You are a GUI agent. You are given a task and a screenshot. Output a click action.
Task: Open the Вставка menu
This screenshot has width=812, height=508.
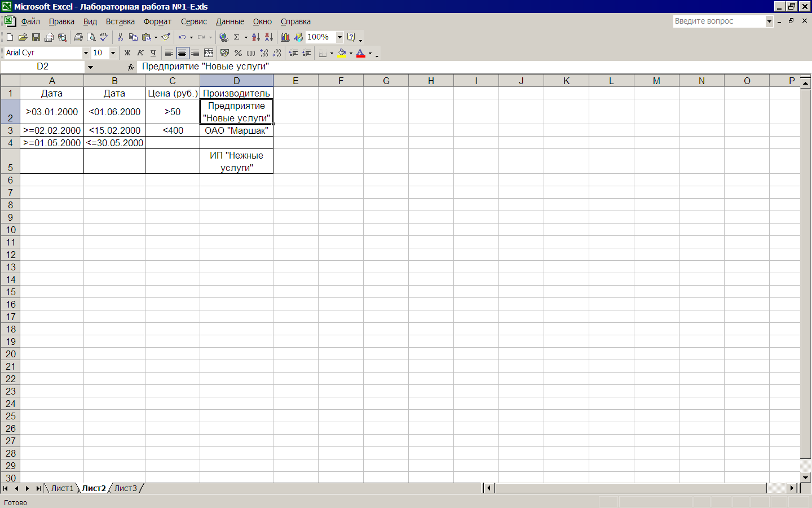tap(120, 21)
